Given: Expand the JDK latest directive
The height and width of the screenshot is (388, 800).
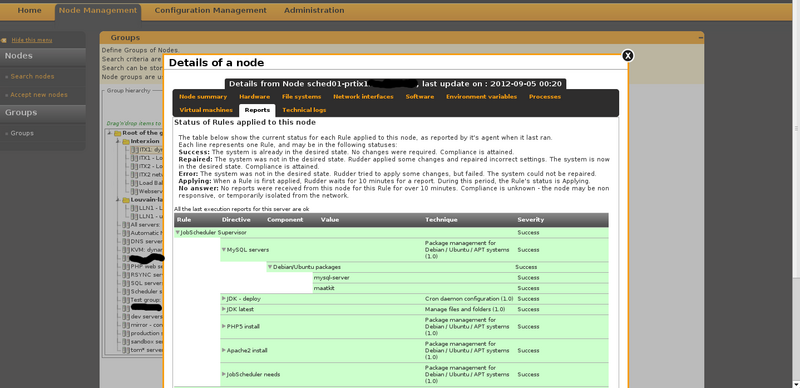Looking at the screenshot, I should (224, 309).
